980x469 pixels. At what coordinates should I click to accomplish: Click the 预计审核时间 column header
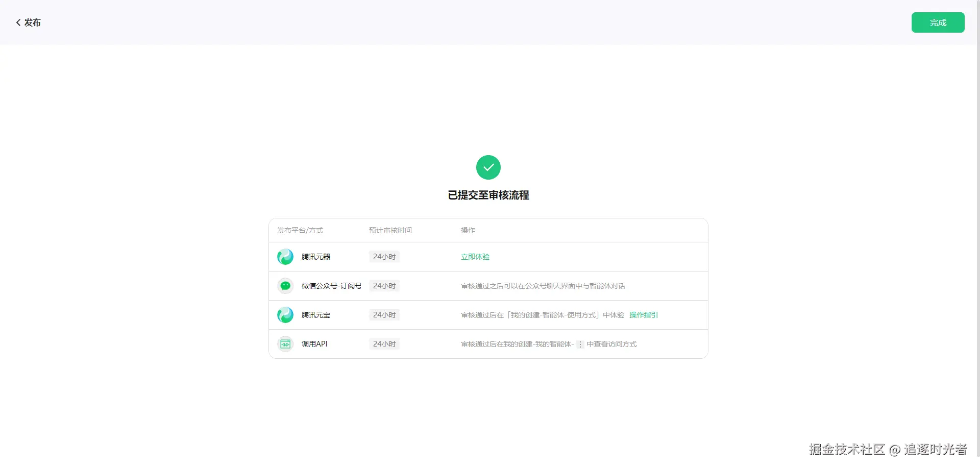tap(390, 230)
